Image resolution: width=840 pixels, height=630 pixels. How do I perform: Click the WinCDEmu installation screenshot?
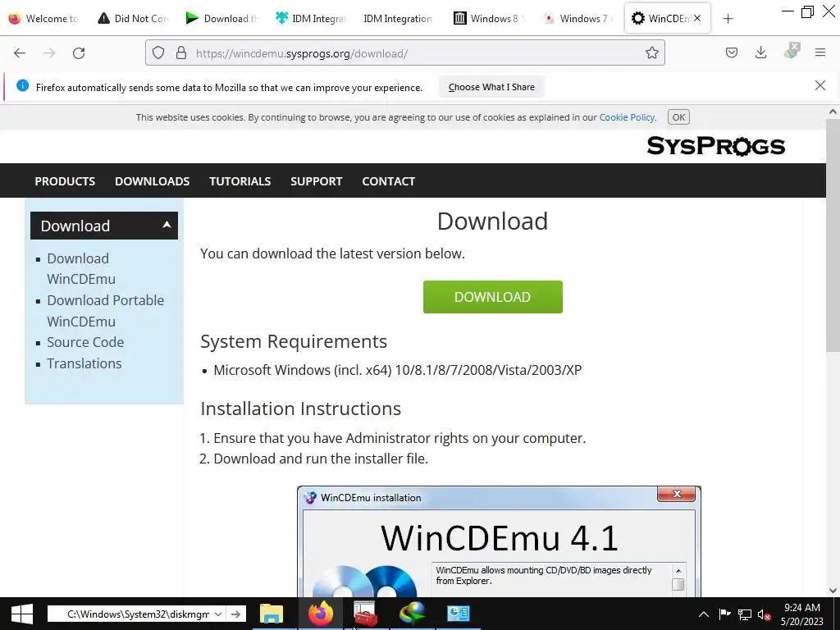pyautogui.click(x=499, y=541)
